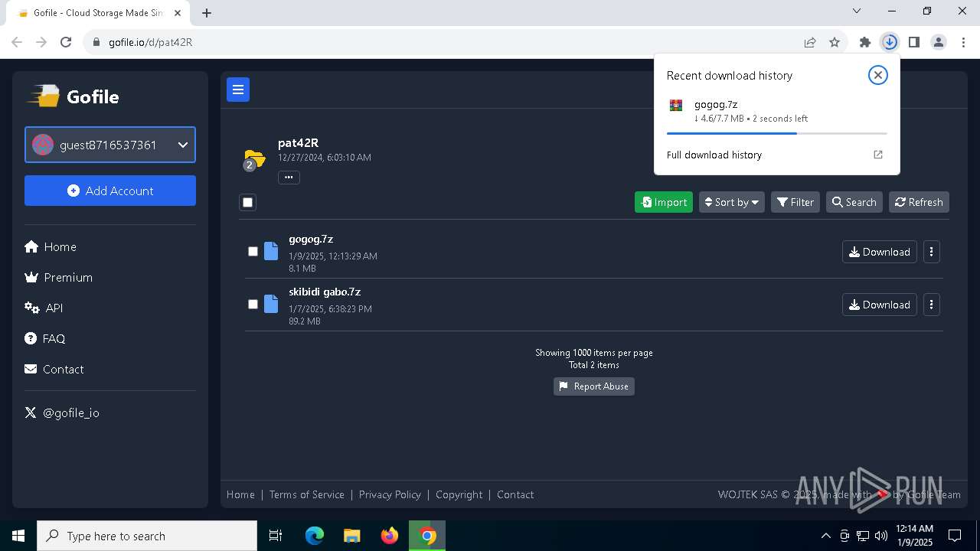980x551 pixels.
Task: Tick the select-all files checkbox
Action: pyautogui.click(x=247, y=202)
